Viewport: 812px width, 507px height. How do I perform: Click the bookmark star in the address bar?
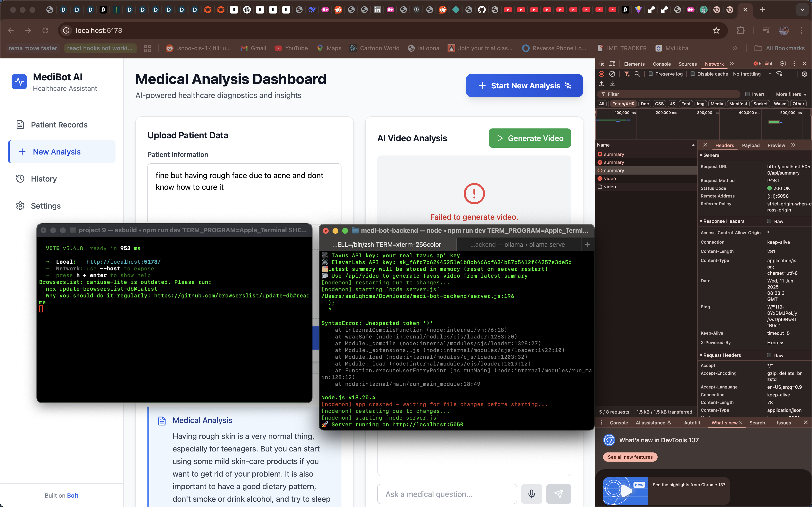(x=716, y=30)
